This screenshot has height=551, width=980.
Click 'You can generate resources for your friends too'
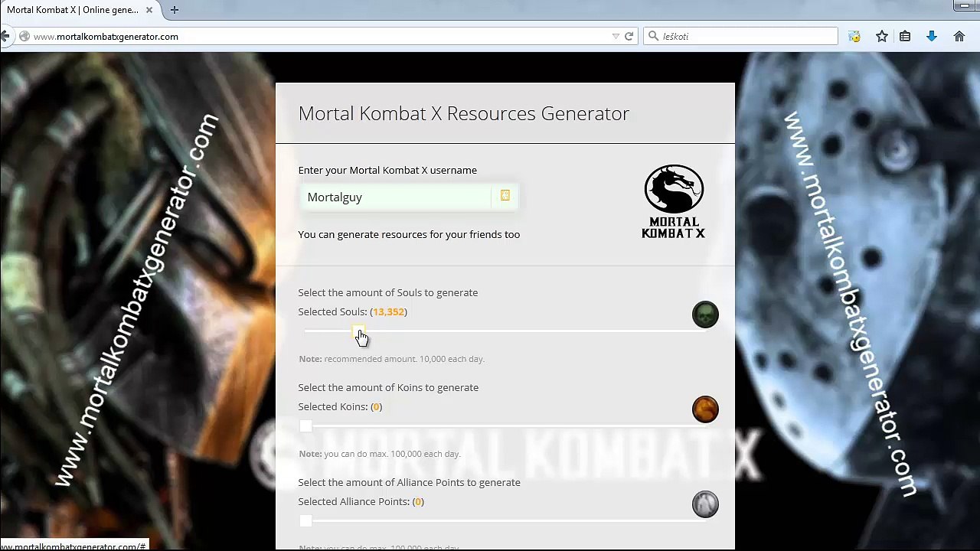coord(409,234)
